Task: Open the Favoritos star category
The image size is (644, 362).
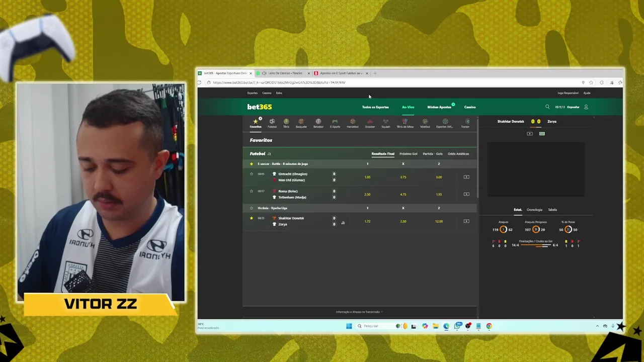Action: pos(256,123)
